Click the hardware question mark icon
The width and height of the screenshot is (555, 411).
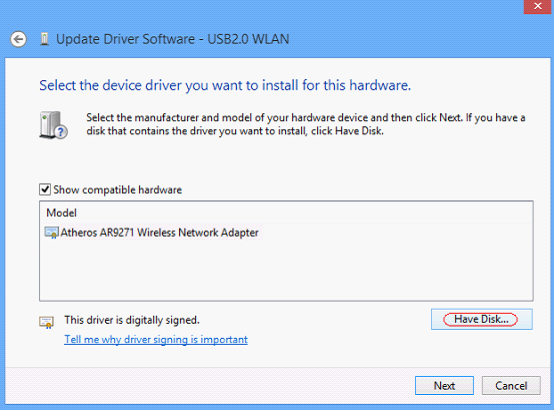(x=53, y=125)
